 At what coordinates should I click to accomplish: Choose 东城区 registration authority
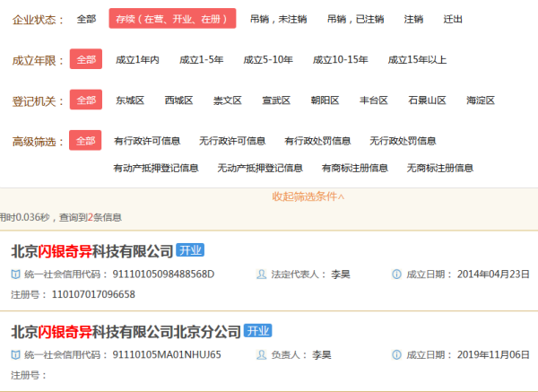pos(130,100)
